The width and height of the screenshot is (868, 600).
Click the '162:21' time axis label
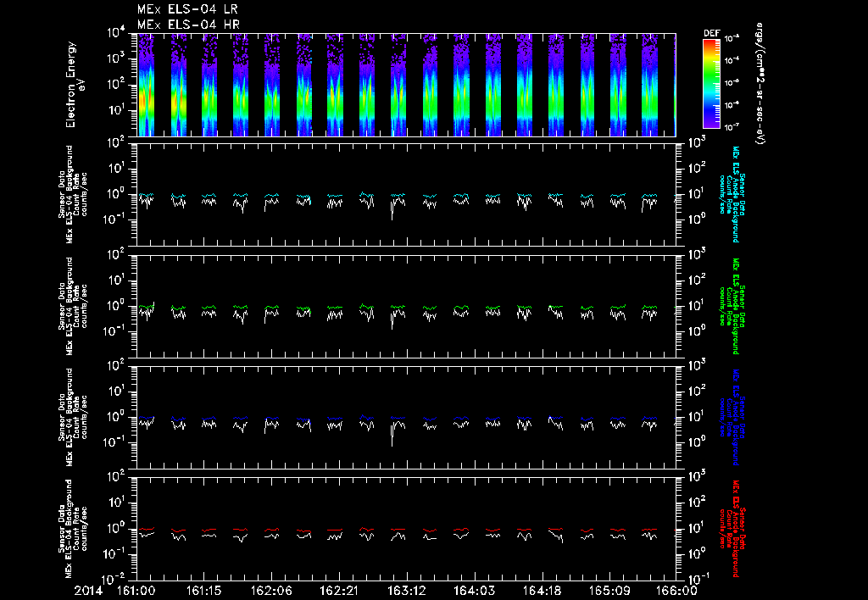point(339,591)
